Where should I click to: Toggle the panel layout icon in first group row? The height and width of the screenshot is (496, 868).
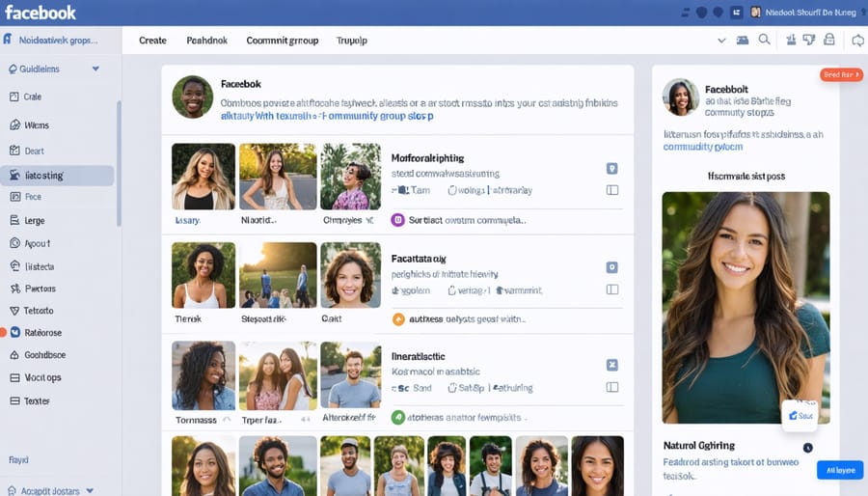[x=611, y=191]
